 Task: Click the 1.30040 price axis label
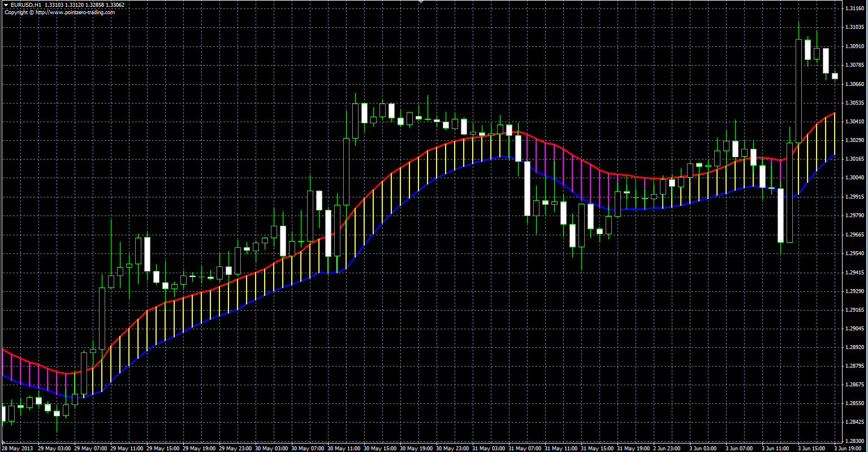[x=854, y=178]
